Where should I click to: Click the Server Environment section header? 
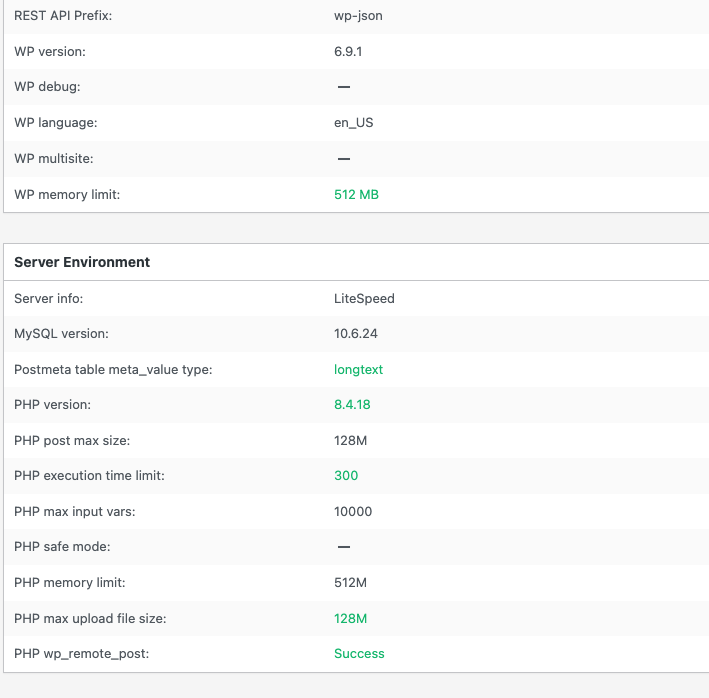(82, 262)
